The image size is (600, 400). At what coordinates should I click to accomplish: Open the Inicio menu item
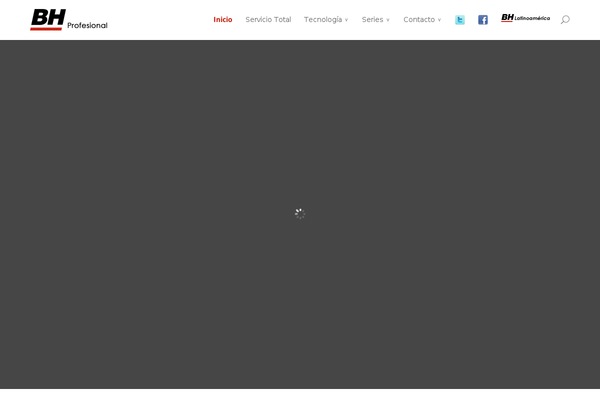point(223,20)
